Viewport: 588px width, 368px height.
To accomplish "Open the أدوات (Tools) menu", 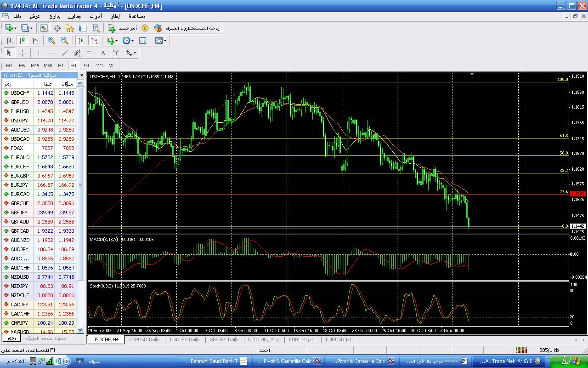I will click(96, 16).
